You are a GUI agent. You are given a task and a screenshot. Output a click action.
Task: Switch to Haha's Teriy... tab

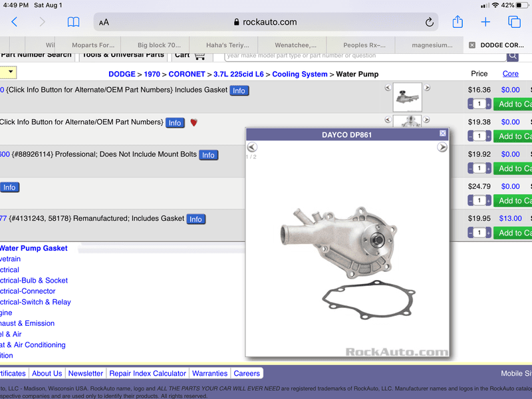tap(227, 45)
